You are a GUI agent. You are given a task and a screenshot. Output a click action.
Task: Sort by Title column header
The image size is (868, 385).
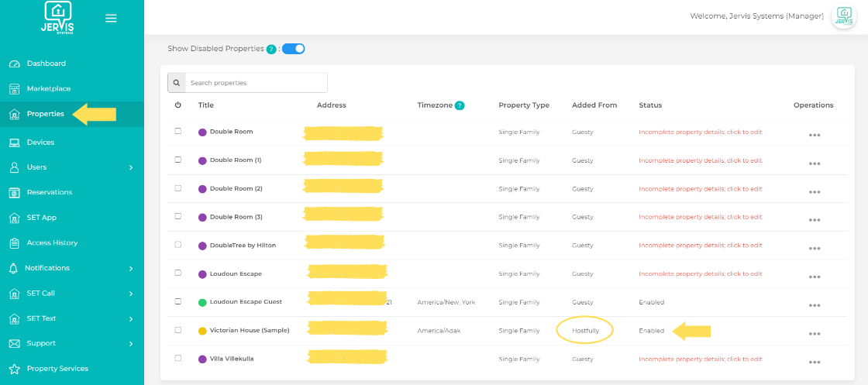point(206,105)
